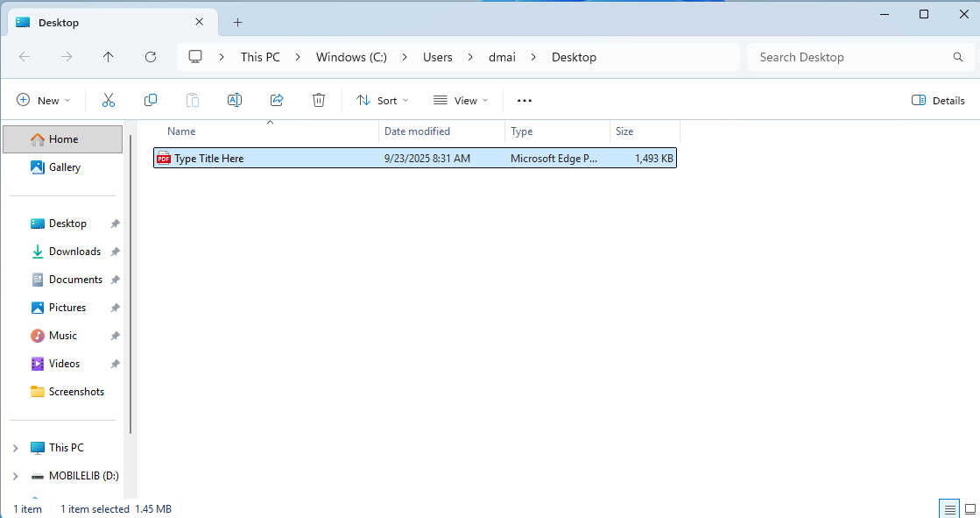Expand the MOBILELIB (D:) drive node

[15, 476]
